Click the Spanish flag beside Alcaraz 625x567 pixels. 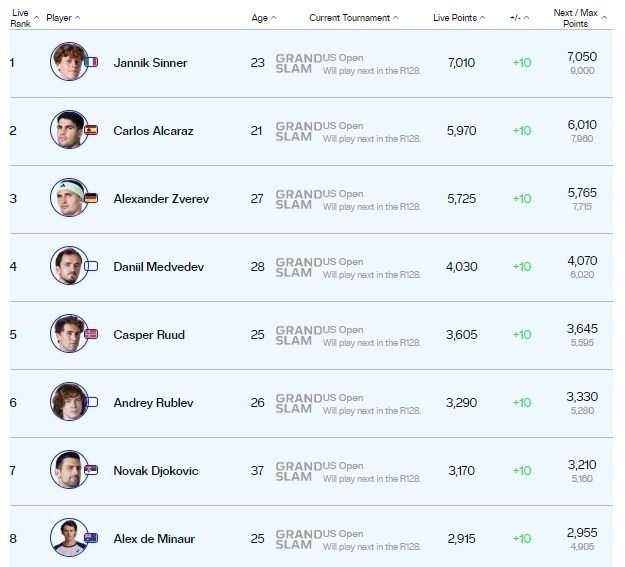92,130
